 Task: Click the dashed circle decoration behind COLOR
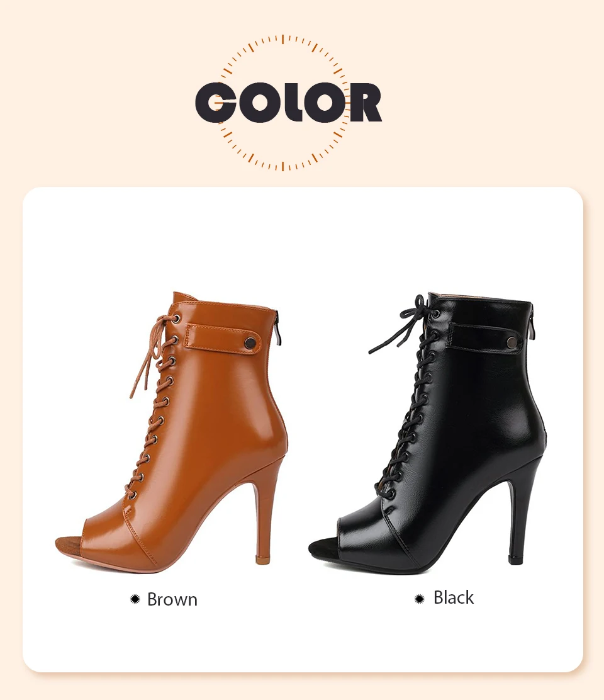point(283,102)
